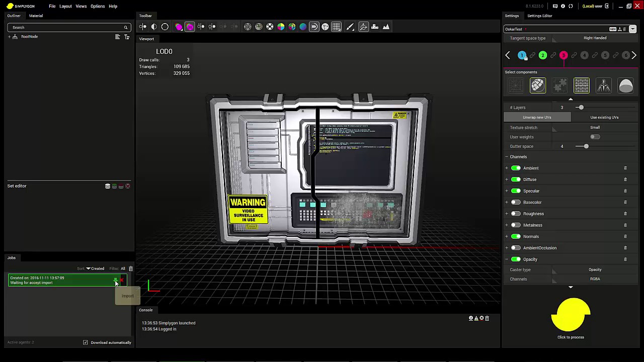The height and width of the screenshot is (362, 644).
Task: Click the yellow process button
Action: point(571,315)
